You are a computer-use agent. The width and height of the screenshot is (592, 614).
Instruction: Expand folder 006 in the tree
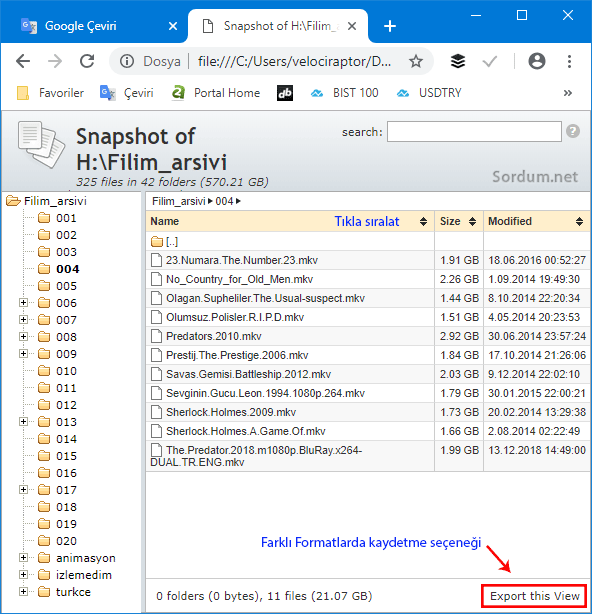23,302
